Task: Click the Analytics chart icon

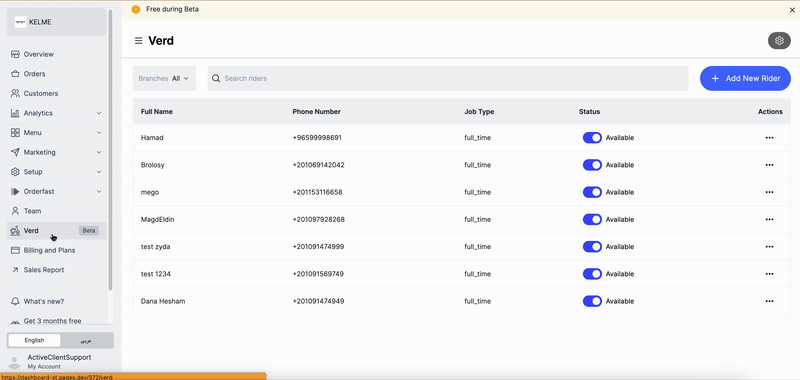Action: [x=15, y=113]
